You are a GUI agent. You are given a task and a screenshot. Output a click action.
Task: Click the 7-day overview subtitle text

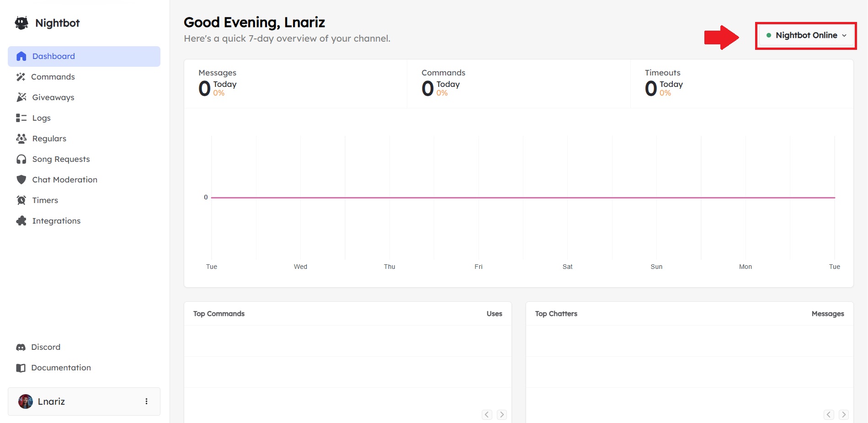pyautogui.click(x=287, y=39)
